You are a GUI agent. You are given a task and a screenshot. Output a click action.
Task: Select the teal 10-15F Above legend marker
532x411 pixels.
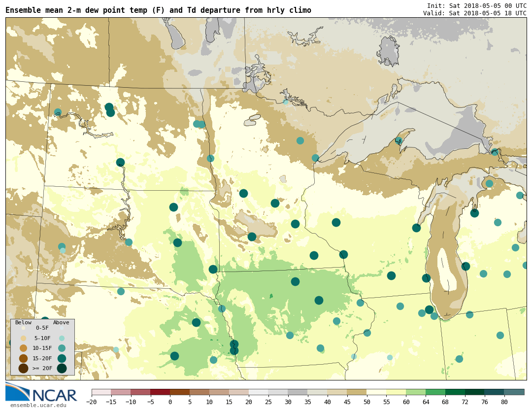62,348
